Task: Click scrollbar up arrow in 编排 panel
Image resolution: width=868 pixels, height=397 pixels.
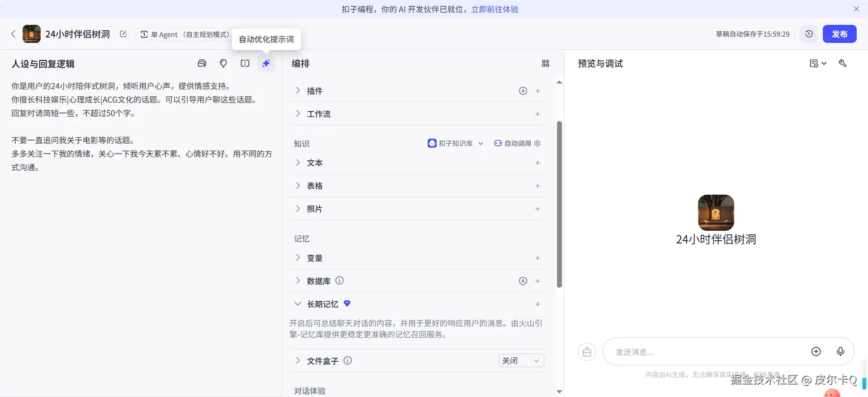Action: pos(559,82)
